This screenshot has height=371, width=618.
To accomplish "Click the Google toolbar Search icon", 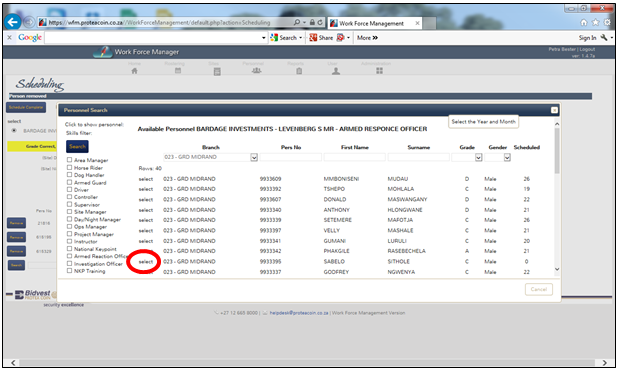I will pos(274,37).
